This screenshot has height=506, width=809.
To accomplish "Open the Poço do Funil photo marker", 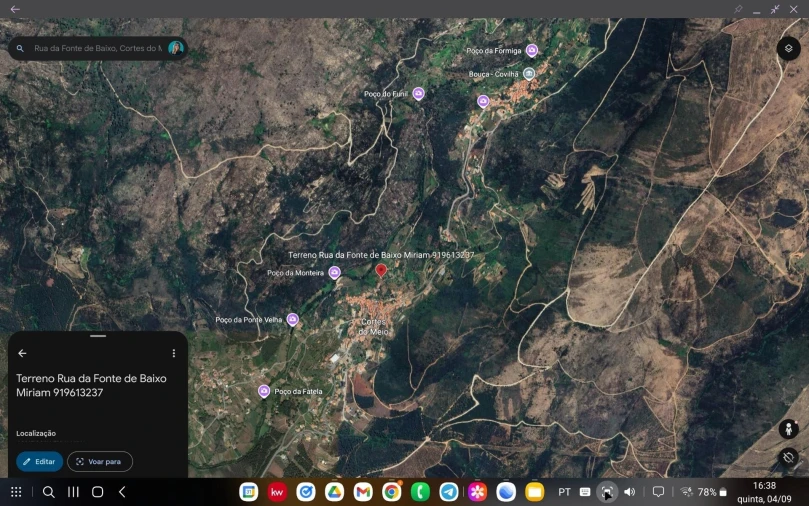I will (x=418, y=94).
